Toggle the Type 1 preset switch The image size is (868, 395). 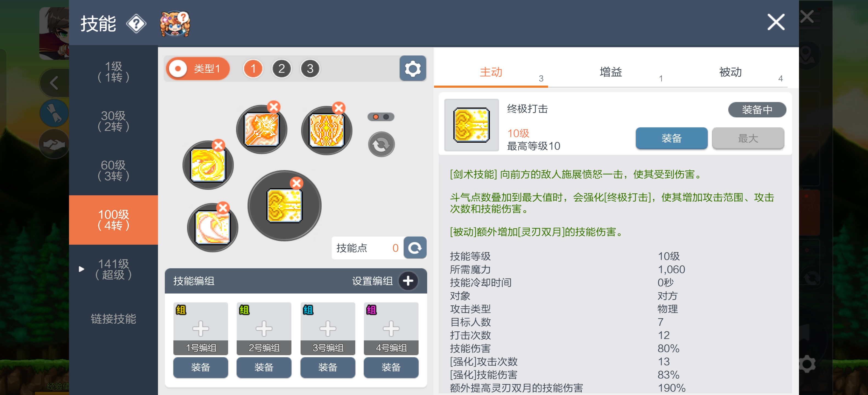pos(198,69)
